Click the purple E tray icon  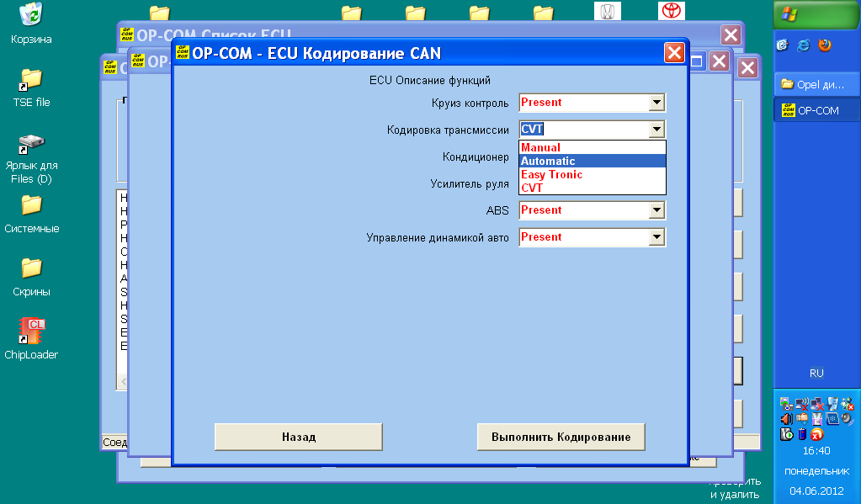click(817, 419)
